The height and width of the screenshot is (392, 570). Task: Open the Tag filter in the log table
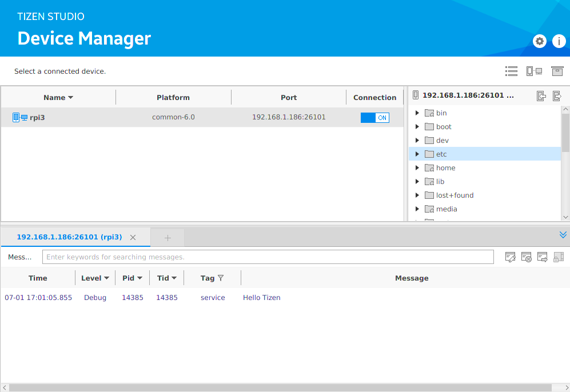click(x=222, y=278)
